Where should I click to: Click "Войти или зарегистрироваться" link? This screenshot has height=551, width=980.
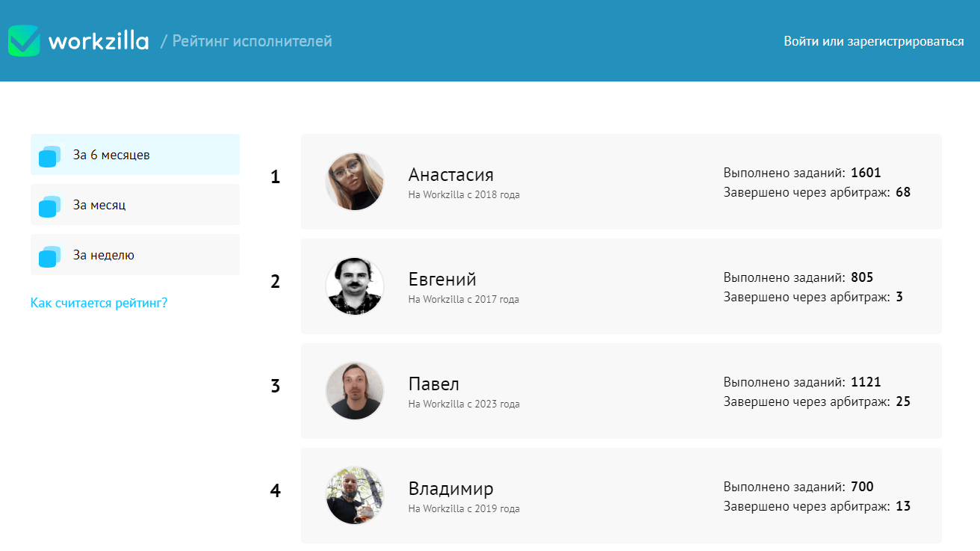873,41
